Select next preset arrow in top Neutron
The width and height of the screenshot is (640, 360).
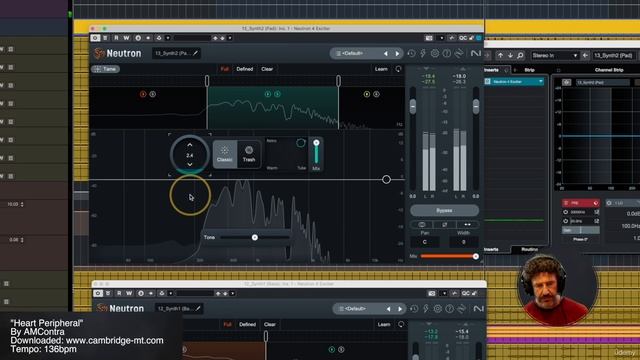[397, 53]
